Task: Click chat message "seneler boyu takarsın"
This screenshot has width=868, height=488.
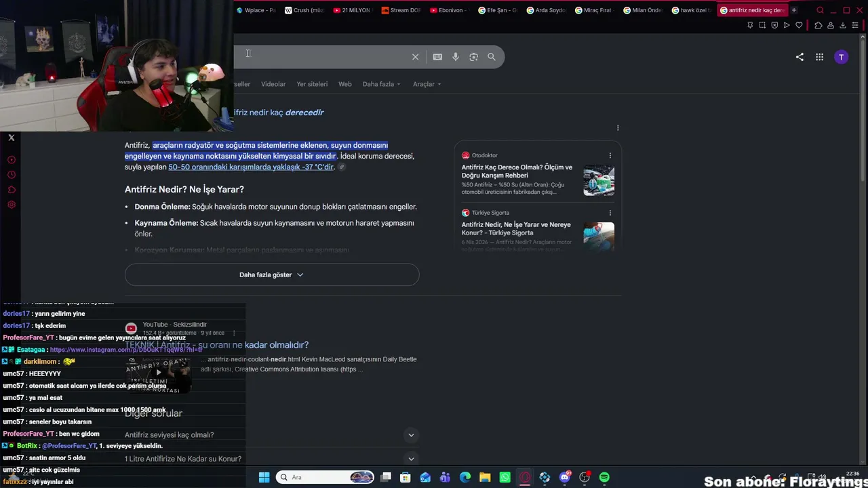Action: coord(60,422)
